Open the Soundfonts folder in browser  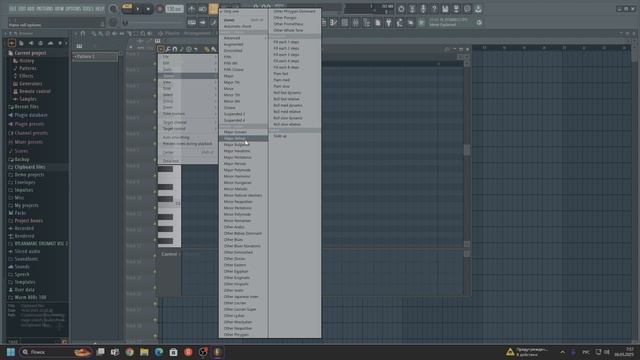coord(26,259)
